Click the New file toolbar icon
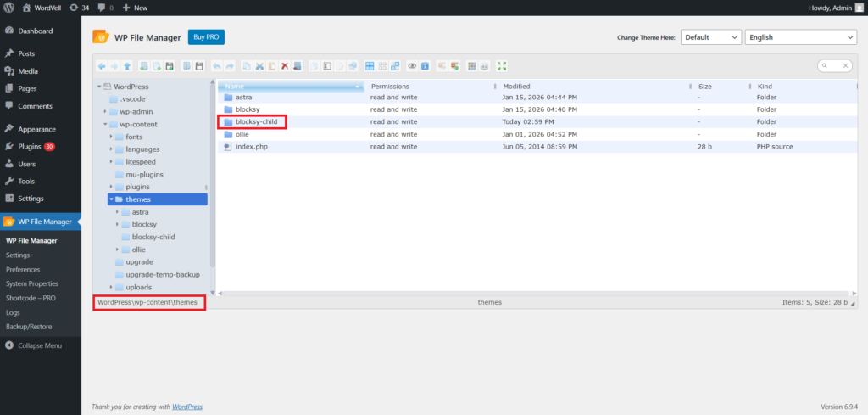This screenshot has height=415, width=868. (157, 66)
